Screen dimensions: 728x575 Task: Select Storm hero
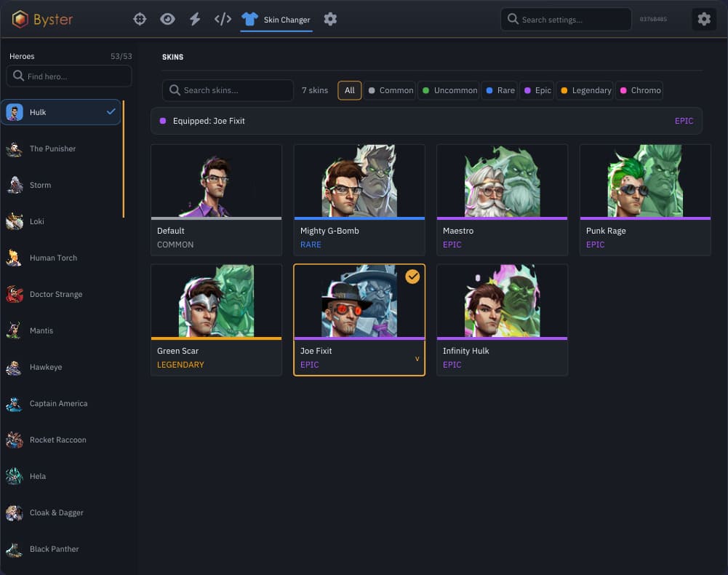(x=61, y=185)
